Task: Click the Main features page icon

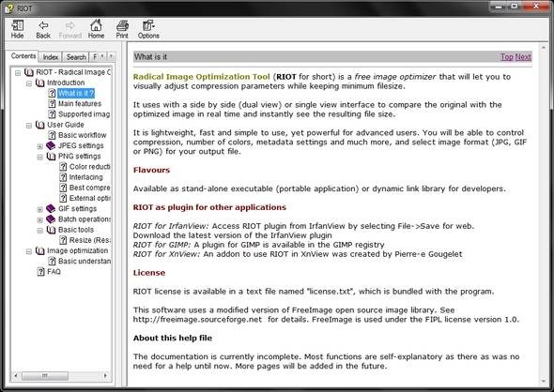Action: point(52,104)
